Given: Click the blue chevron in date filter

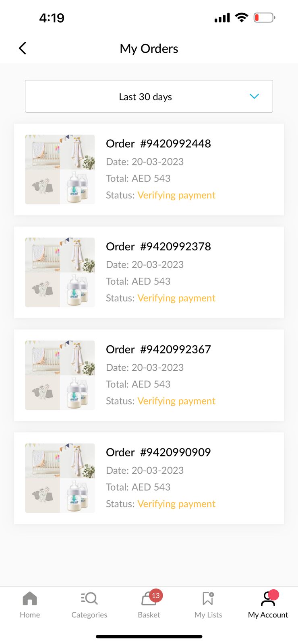Looking at the screenshot, I should [x=254, y=96].
